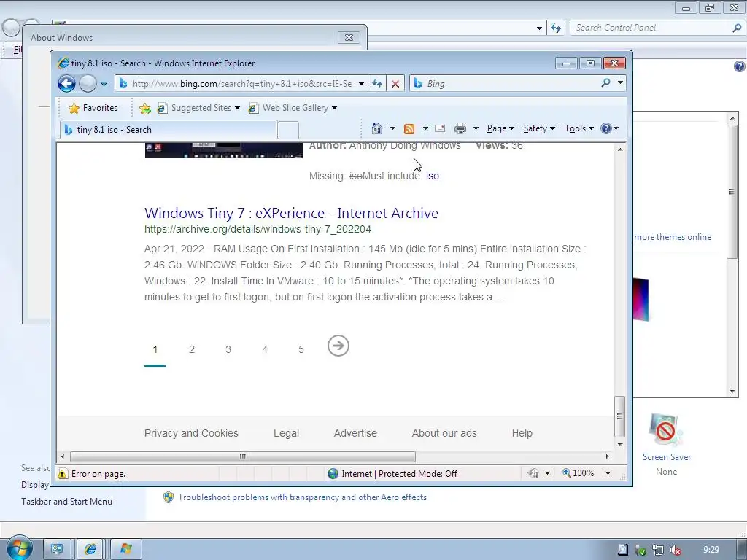
Task: Open 'Windows Tiny 7 : eXPerience - Internet Archive' result
Action: 291,213
